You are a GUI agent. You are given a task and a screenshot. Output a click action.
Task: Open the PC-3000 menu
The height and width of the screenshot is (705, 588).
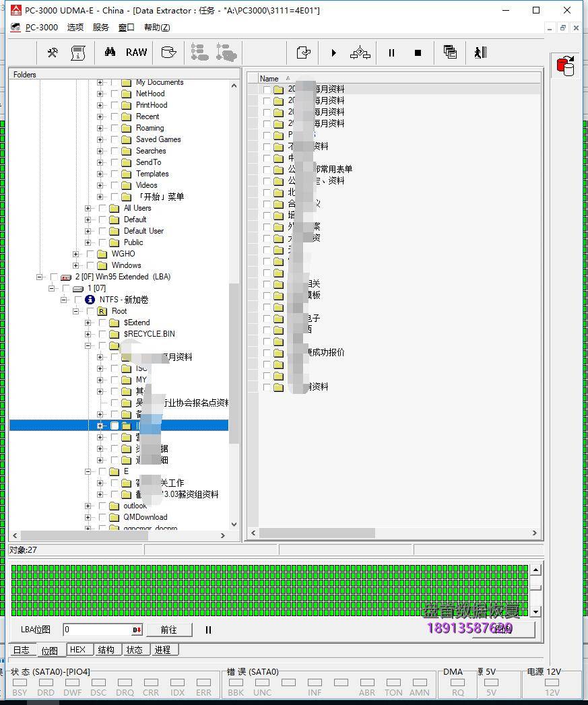click(41, 28)
